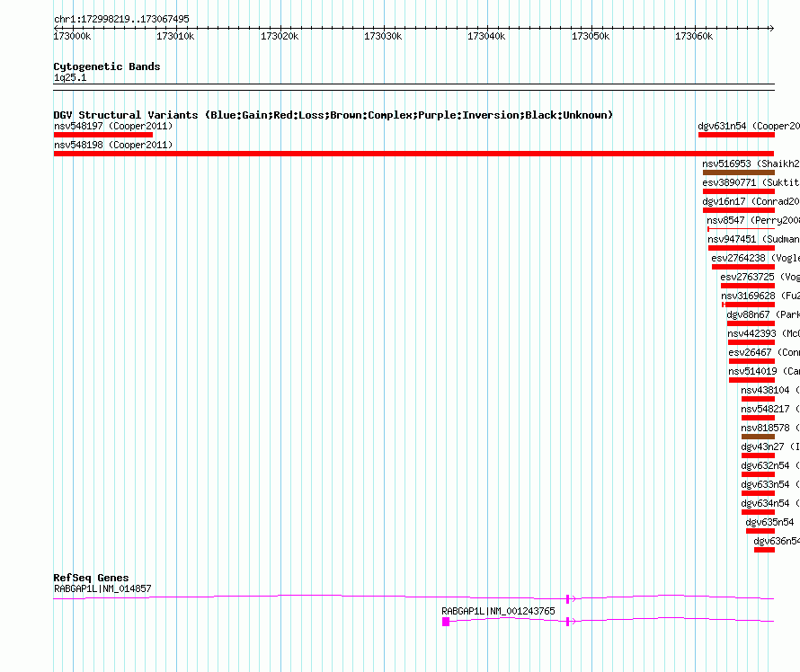800x672 pixels.
Task: Click the nsv548198 (Cooper2011) variant label
Action: coord(113,145)
